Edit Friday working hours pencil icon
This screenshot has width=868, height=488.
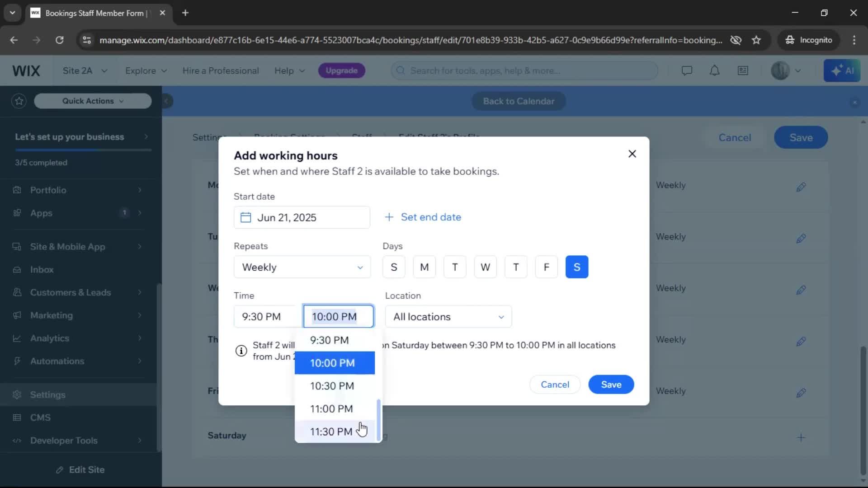[x=801, y=393]
